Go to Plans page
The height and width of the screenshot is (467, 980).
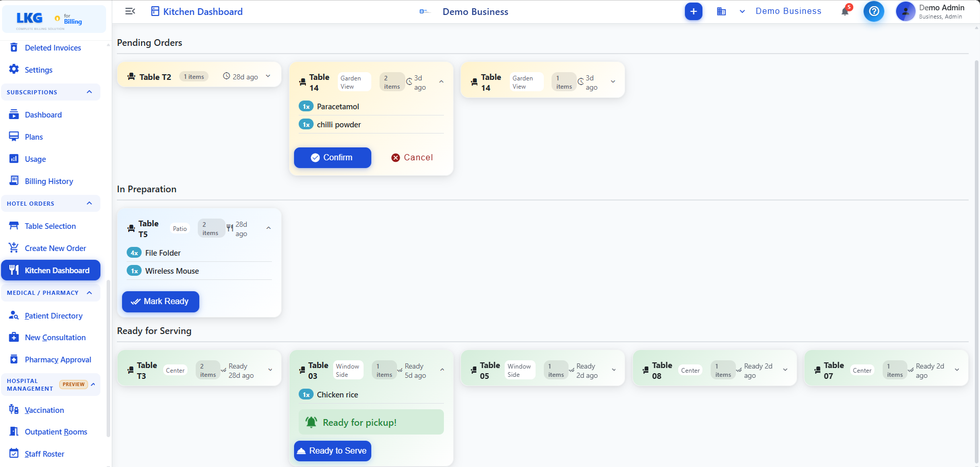coord(34,137)
